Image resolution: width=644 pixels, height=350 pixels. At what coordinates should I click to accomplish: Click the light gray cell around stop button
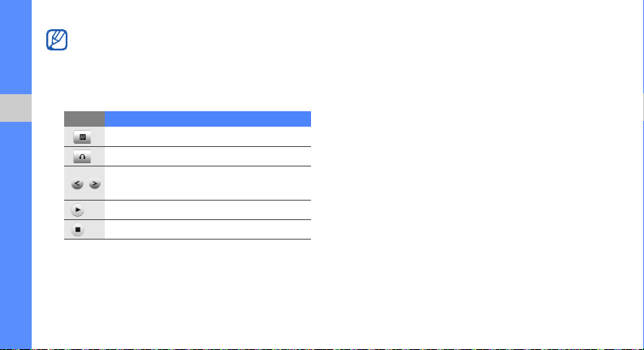[x=84, y=230]
